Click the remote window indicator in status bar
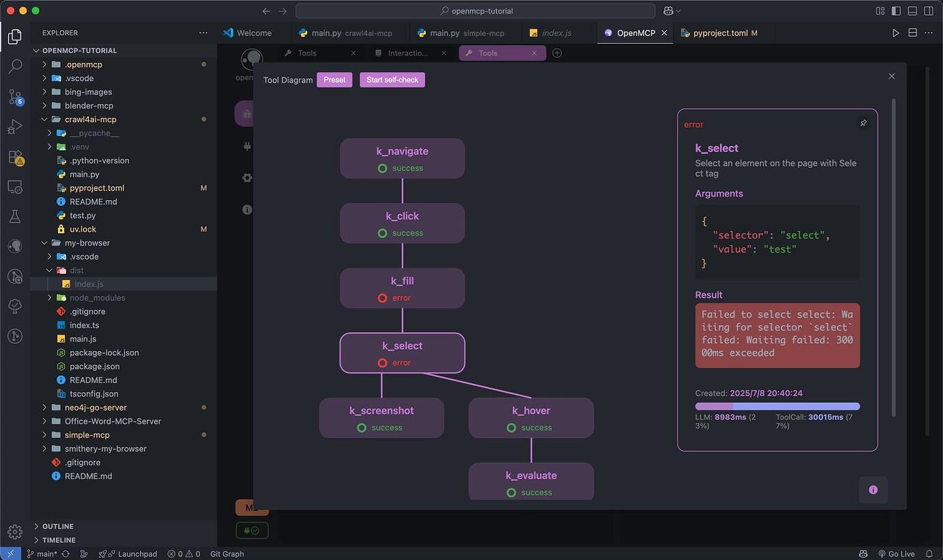This screenshot has height=560, width=943. (x=10, y=554)
